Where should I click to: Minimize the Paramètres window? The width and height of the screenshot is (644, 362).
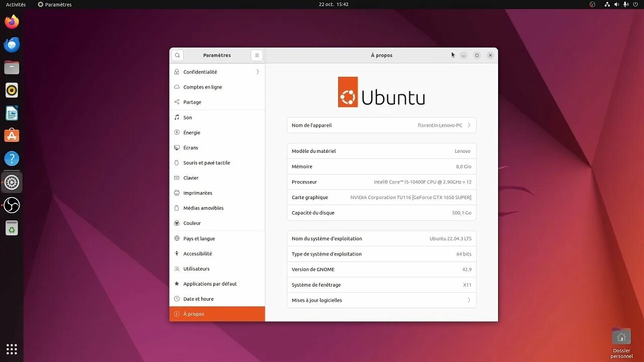(x=463, y=55)
